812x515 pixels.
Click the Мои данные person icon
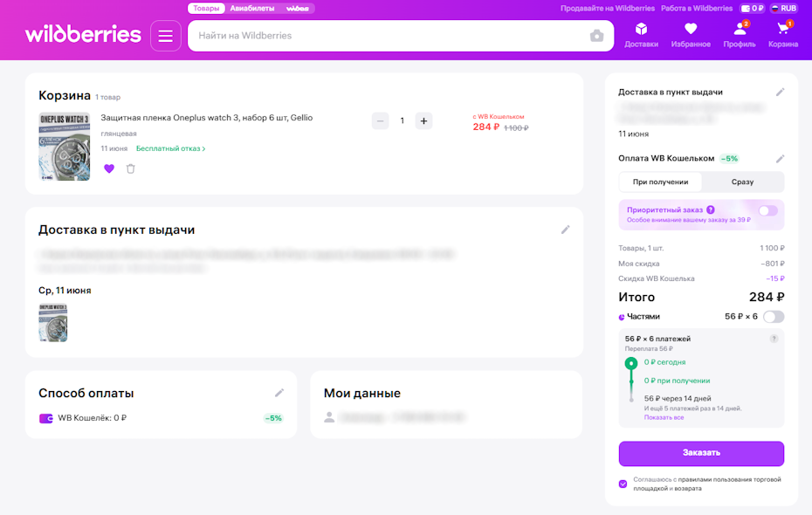(x=329, y=416)
